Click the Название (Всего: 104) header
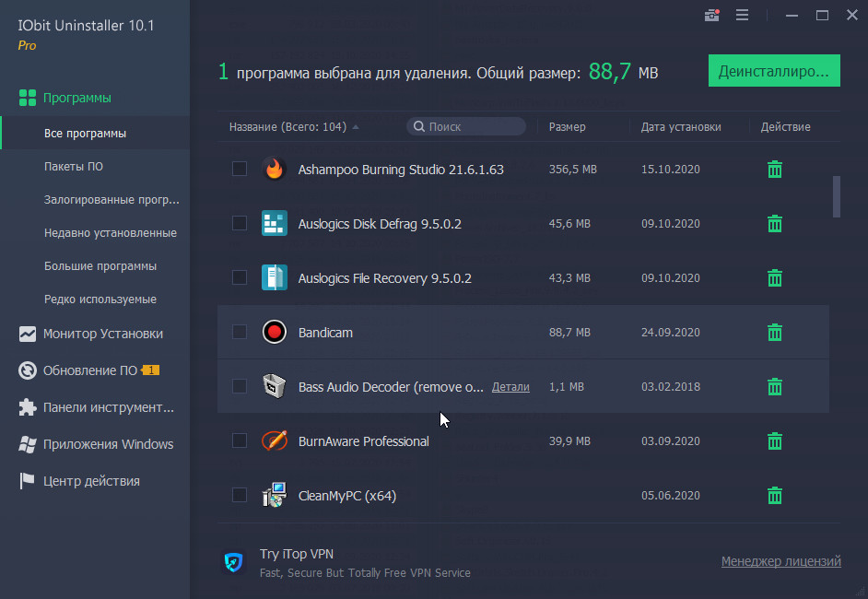Screen dimensions: 868x599 tap(287, 127)
